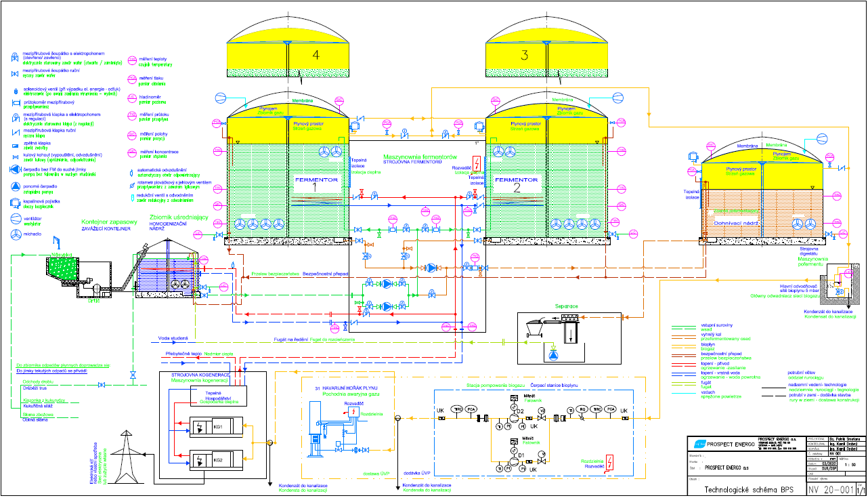
Task: Click gas holder number 4
Action: click(287, 55)
